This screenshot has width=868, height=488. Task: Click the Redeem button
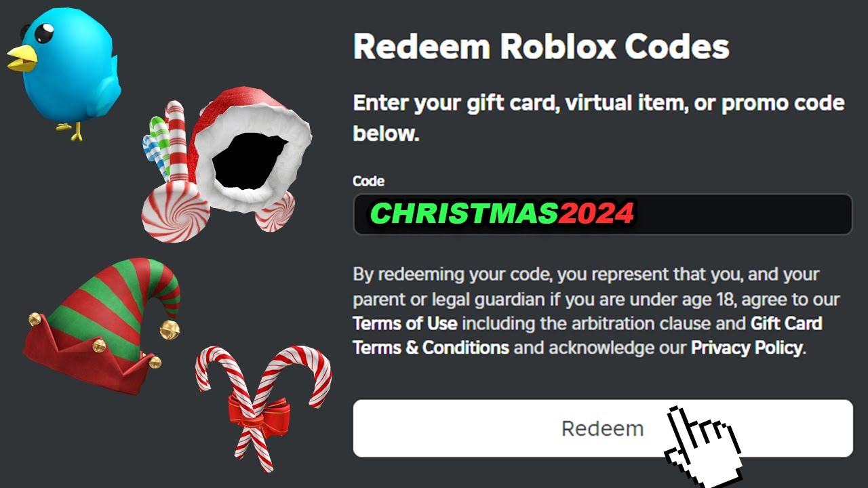click(x=602, y=428)
